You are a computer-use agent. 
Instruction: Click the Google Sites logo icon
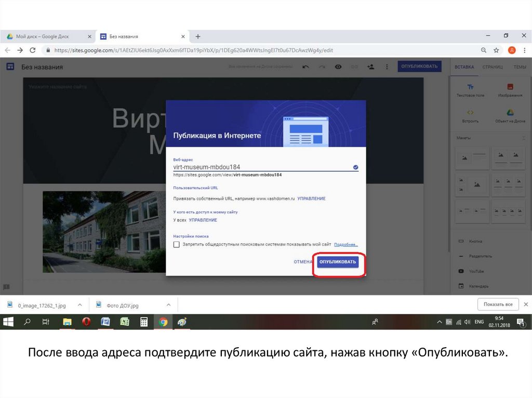point(10,67)
